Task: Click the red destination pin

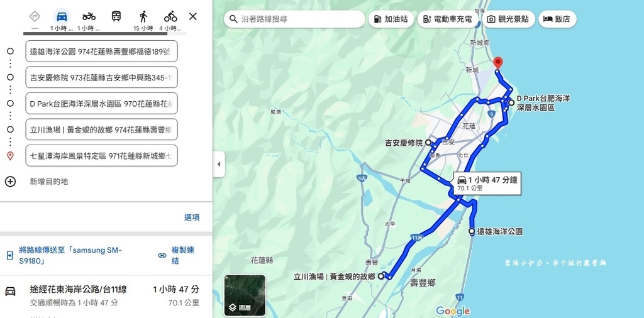Action: coord(498,63)
